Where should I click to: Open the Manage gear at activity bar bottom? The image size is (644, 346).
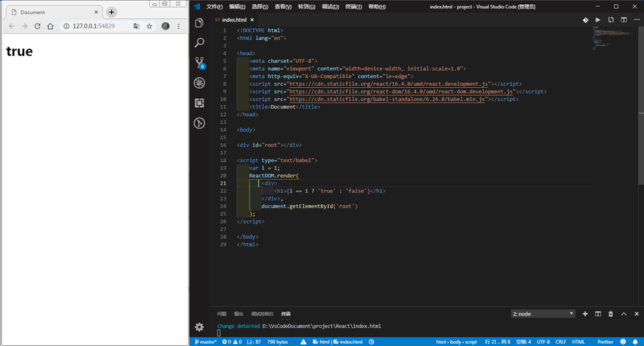pyautogui.click(x=199, y=327)
